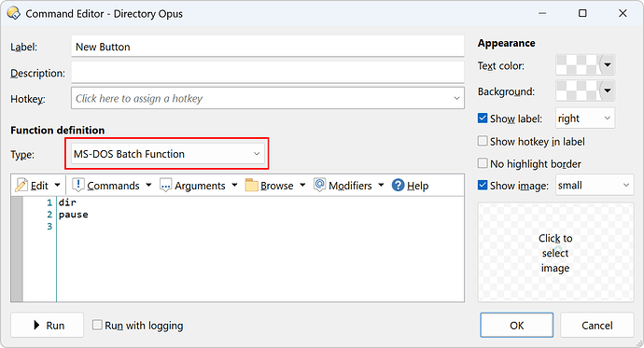Click the Text color swatch
Image resolution: width=644 pixels, height=348 pixels.
[x=578, y=64]
